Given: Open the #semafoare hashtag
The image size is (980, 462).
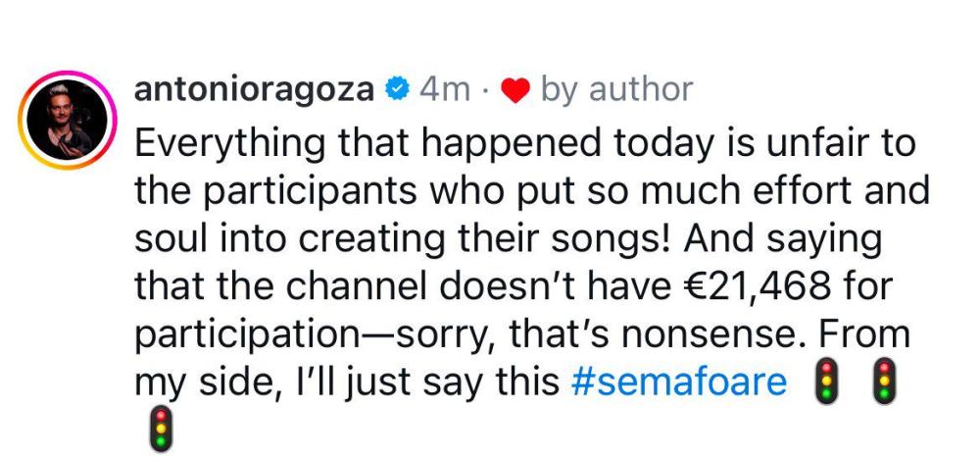Looking at the screenshot, I should pyautogui.click(x=678, y=383).
